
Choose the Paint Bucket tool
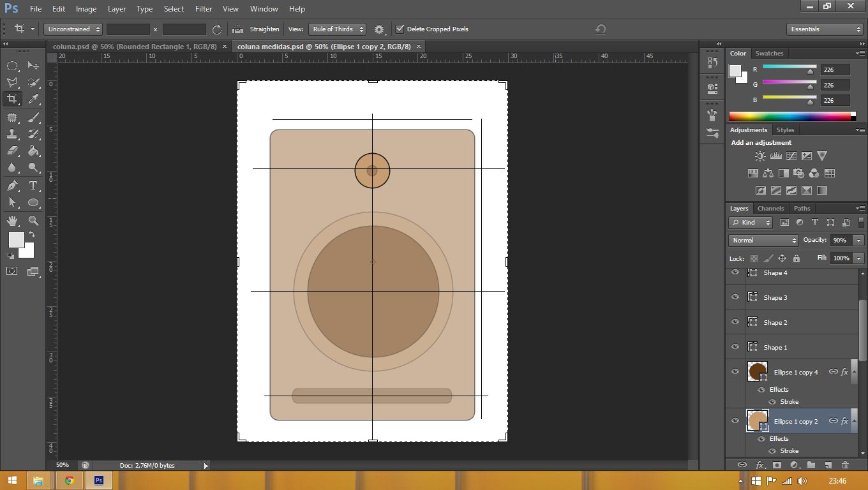click(33, 151)
